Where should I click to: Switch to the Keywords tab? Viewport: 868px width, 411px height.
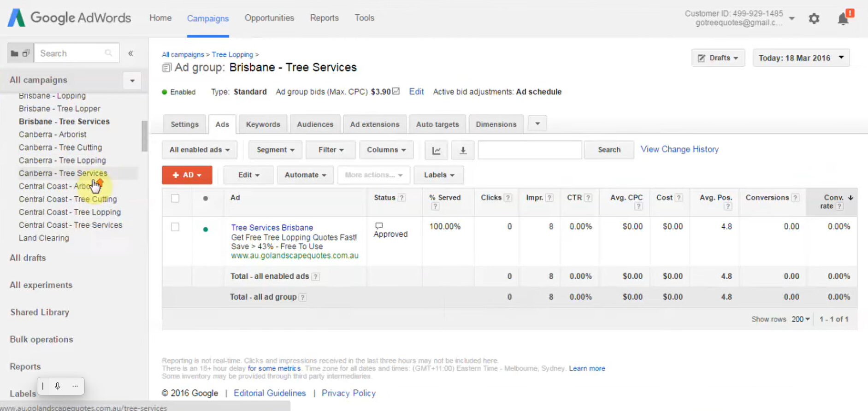pyautogui.click(x=263, y=124)
